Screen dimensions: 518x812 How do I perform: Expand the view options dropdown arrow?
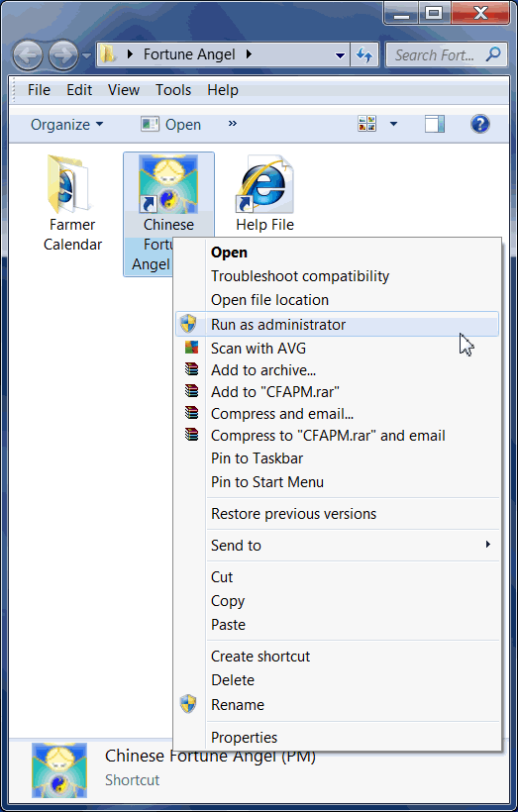tap(393, 125)
